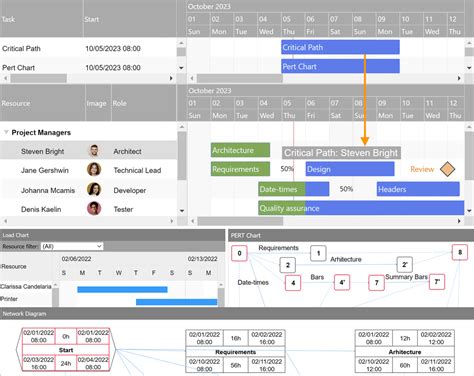
Task: Select PERT chart node 4
Action: click(293, 283)
